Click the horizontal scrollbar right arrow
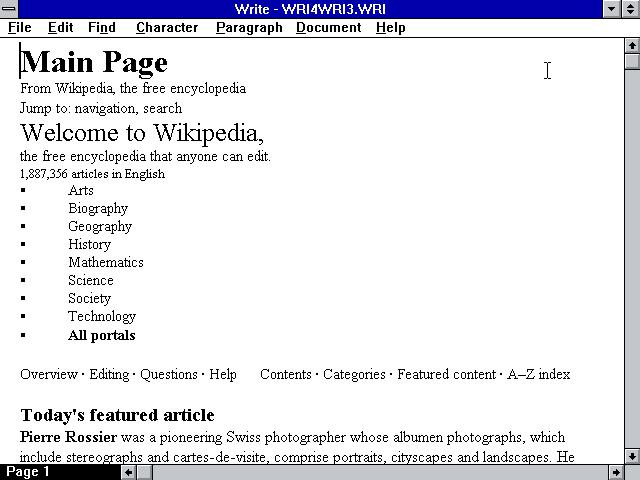Image resolution: width=640 pixels, height=480 pixels. (616, 472)
